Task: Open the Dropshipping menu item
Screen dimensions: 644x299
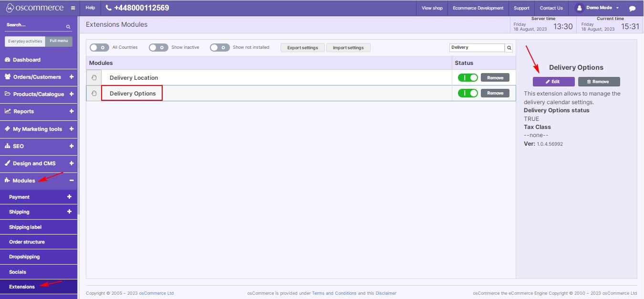Action: click(x=38, y=256)
